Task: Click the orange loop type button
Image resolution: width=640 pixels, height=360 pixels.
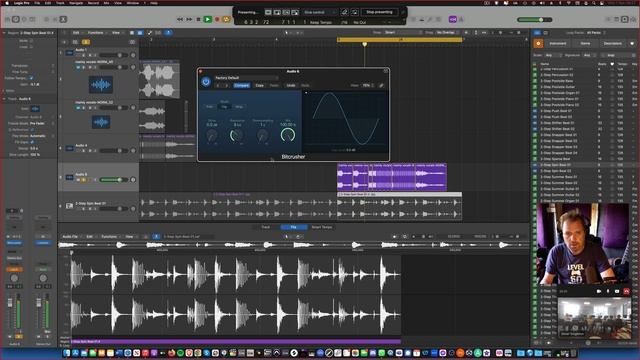Action: [x=538, y=43]
